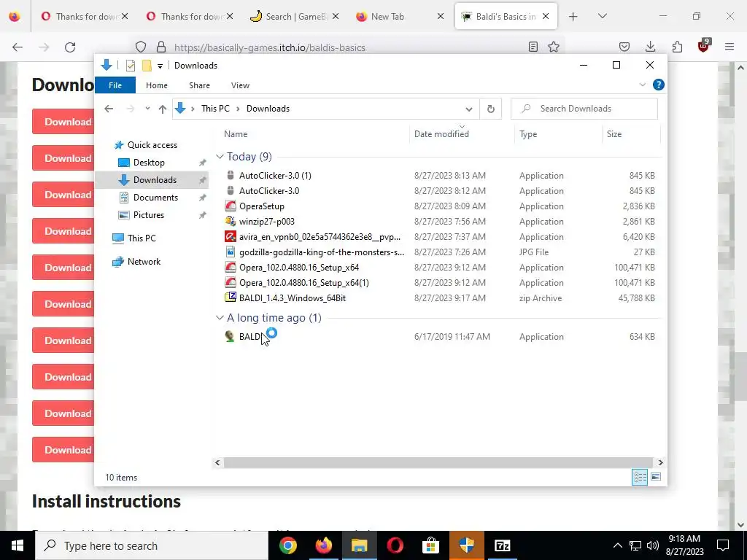Sort by the Size column header
747x560 pixels.
click(x=614, y=134)
